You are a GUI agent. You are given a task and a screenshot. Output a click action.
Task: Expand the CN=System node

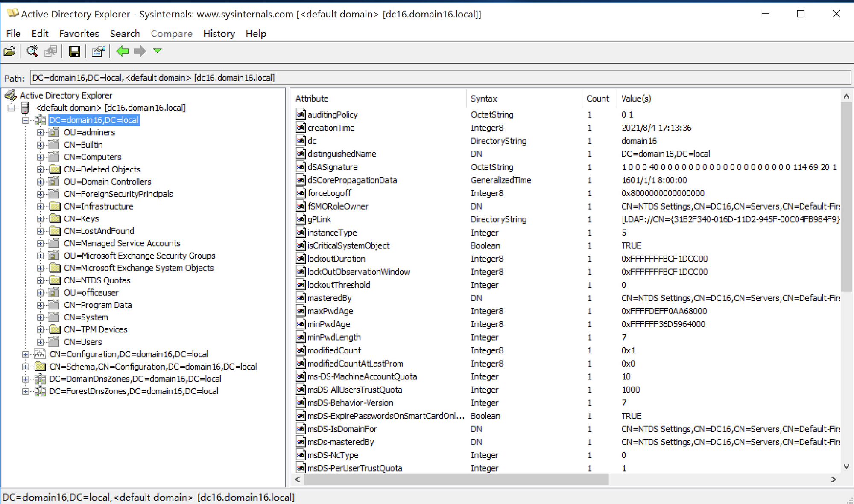40,318
